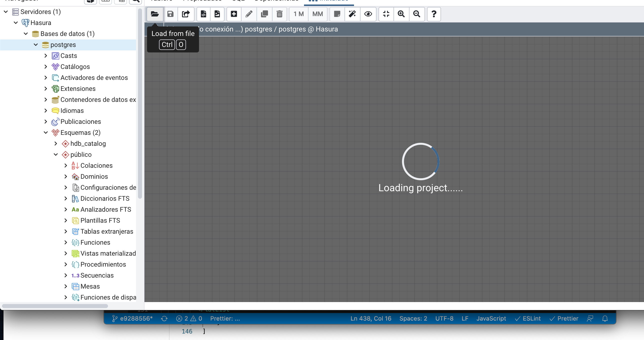This screenshot has height=340, width=644.
Task: Click the Load from file folder icon
Action: point(155,14)
